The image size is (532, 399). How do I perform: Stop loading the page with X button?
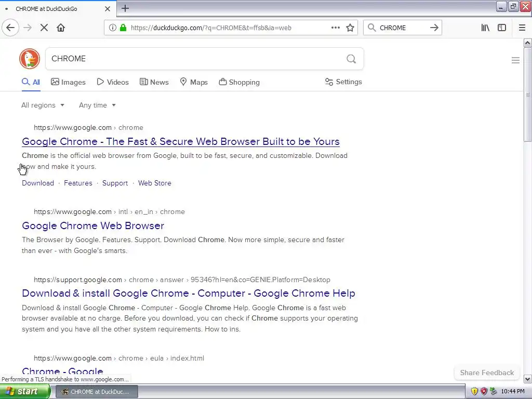click(x=44, y=28)
